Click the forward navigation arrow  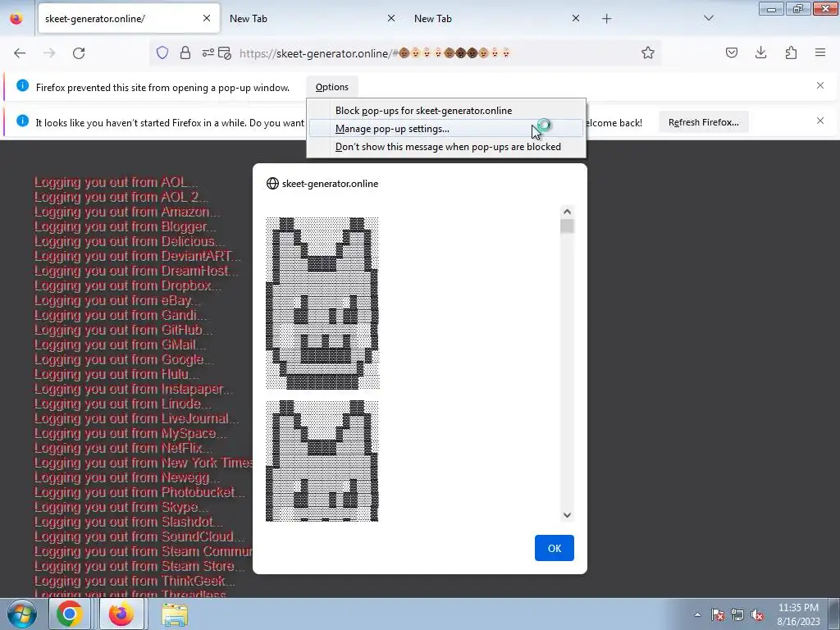49,53
